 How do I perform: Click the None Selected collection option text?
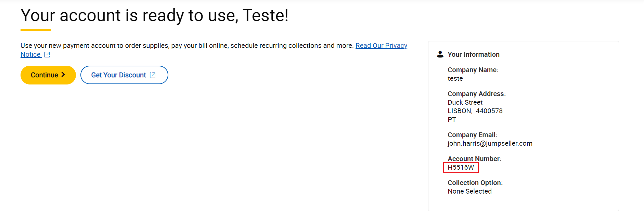469,191
